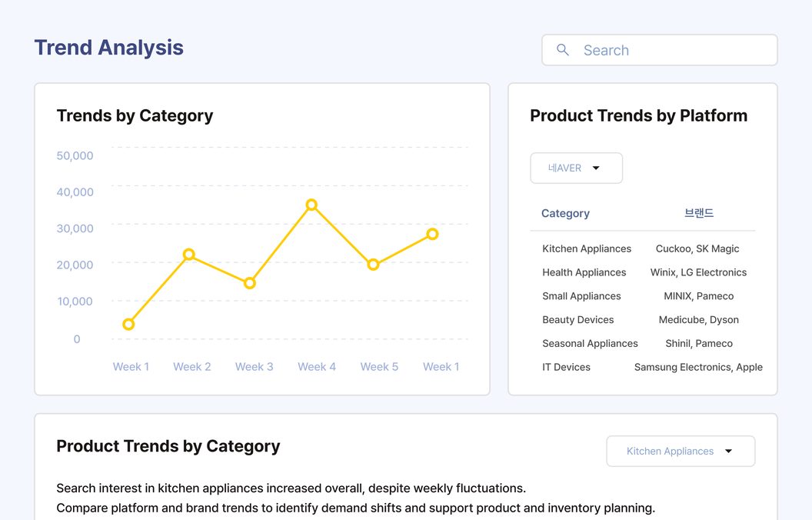Click the Winix, LG Electronics brand cell
This screenshot has width=812, height=520.
698,272
